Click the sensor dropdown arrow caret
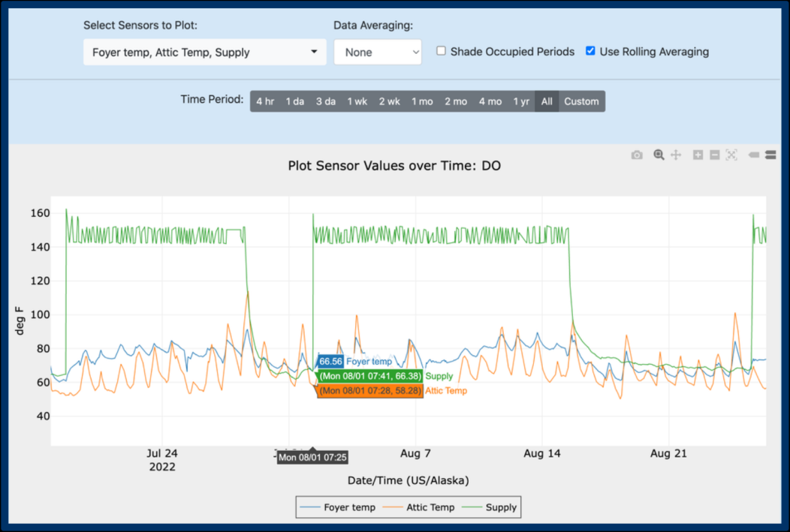This screenshot has height=532, width=790. point(314,51)
